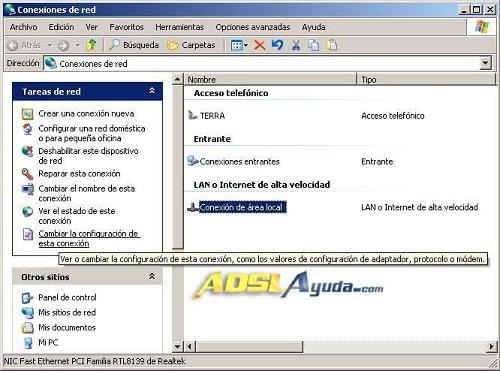Collapse the Tareas de red panel
This screenshot has width=500, height=371.
click(152, 91)
